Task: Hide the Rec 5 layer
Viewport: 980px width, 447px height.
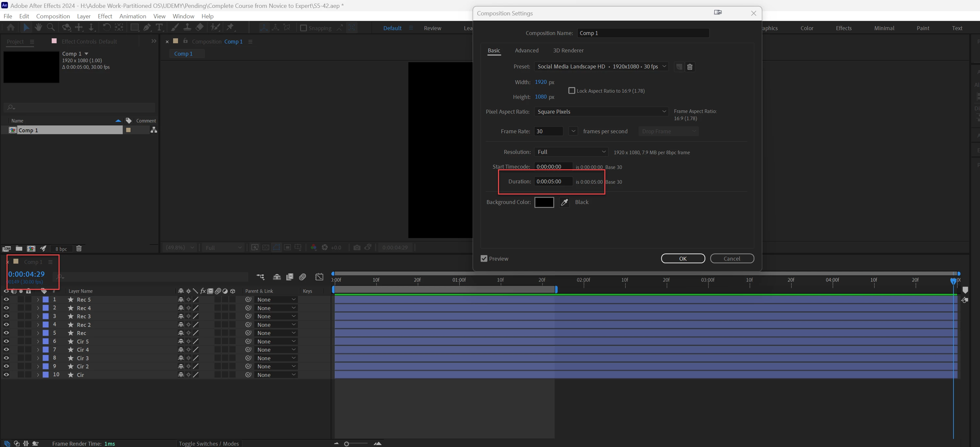Action: tap(6, 300)
